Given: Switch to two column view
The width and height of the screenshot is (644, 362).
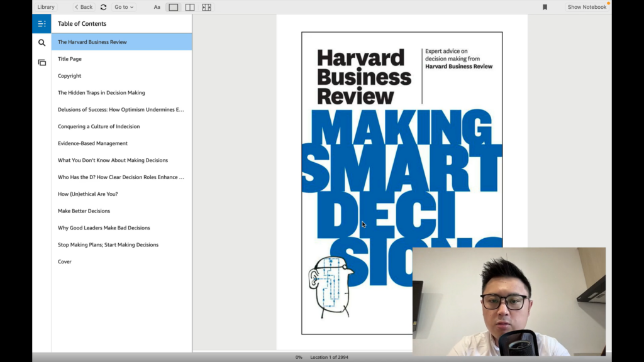Looking at the screenshot, I should coord(190,7).
